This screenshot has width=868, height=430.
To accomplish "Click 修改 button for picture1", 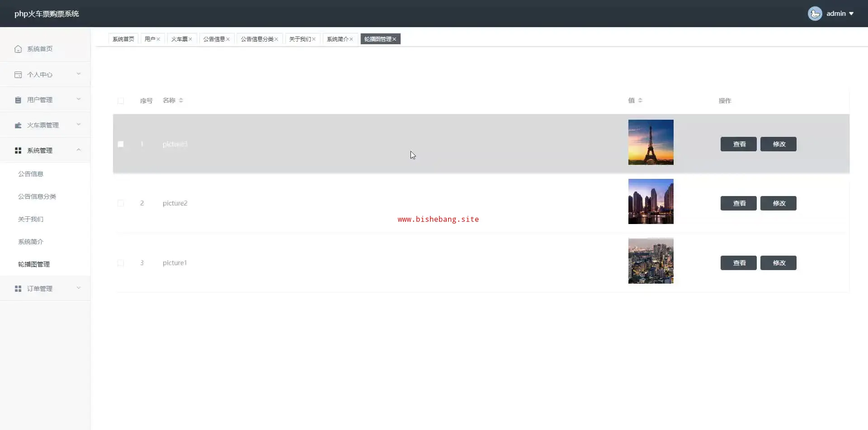I will click(x=778, y=263).
